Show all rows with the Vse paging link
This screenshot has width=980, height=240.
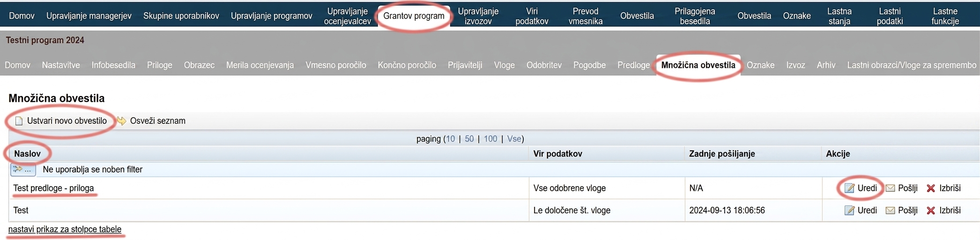(514, 139)
